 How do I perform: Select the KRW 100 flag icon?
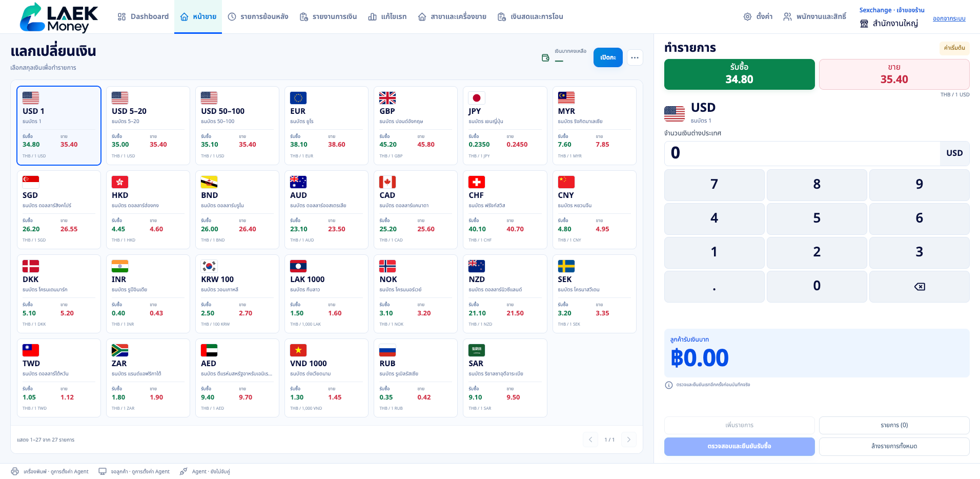209,266
